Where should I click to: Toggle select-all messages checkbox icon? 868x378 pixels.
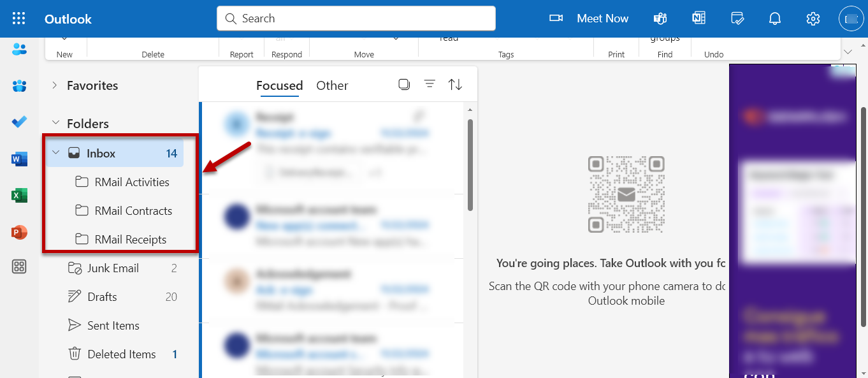(404, 84)
